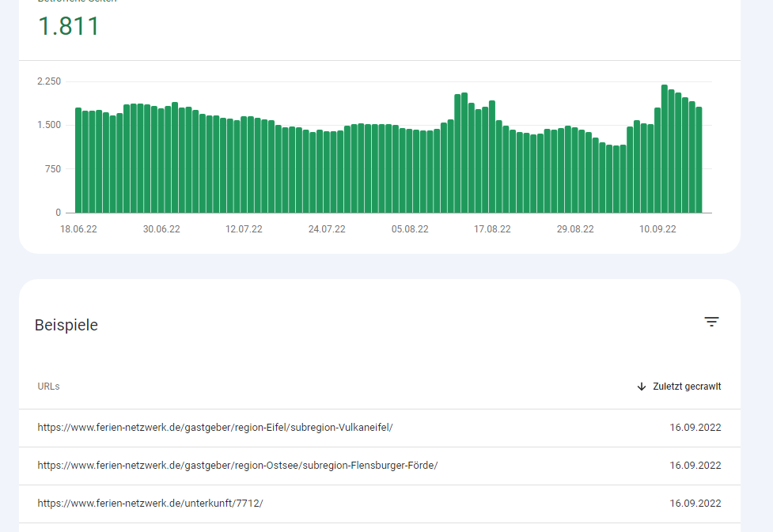
Task: Click the down arrow sort icon
Action: pyautogui.click(x=642, y=387)
